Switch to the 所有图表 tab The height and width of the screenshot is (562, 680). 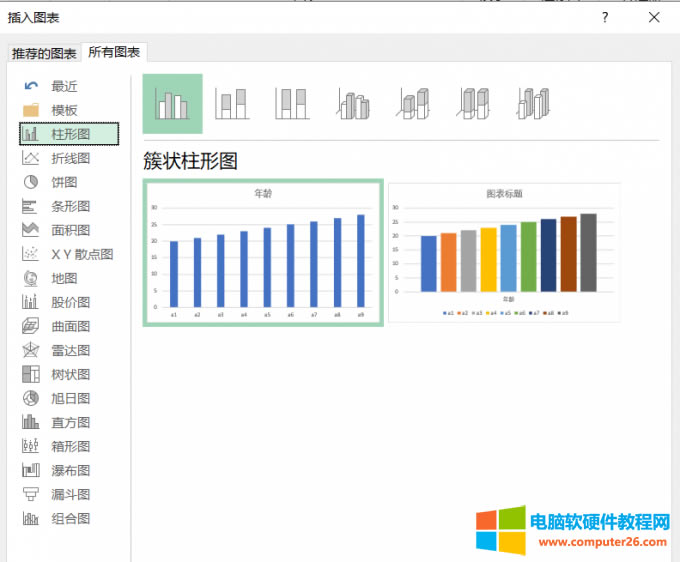(115, 52)
